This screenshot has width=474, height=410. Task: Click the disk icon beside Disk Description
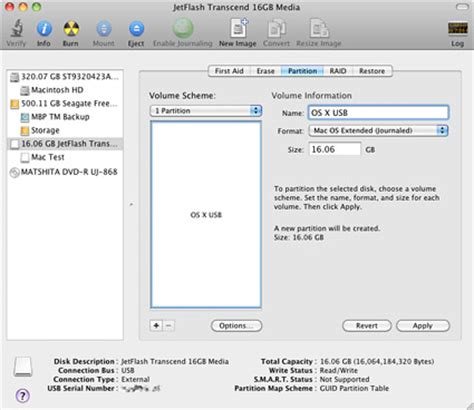[23, 367]
